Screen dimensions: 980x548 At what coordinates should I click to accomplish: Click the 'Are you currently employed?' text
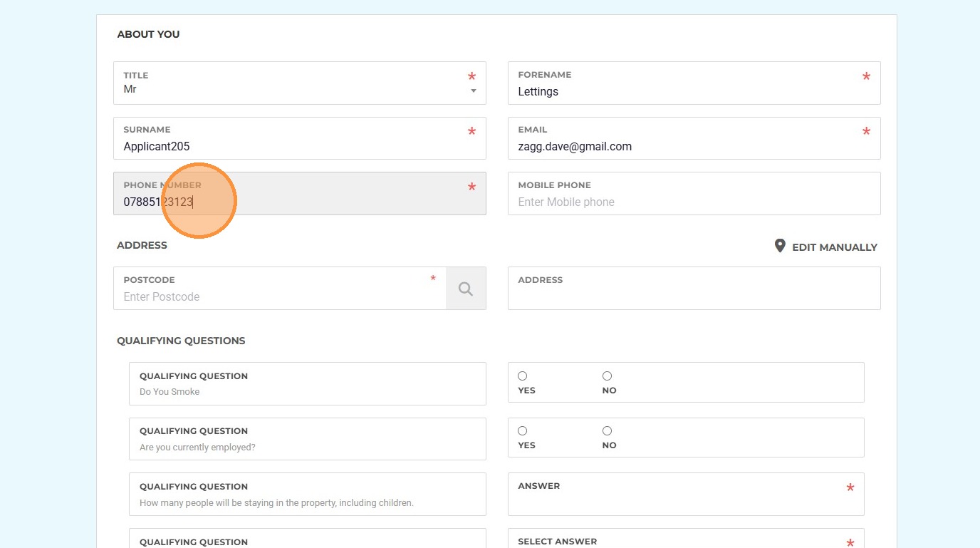pos(197,448)
